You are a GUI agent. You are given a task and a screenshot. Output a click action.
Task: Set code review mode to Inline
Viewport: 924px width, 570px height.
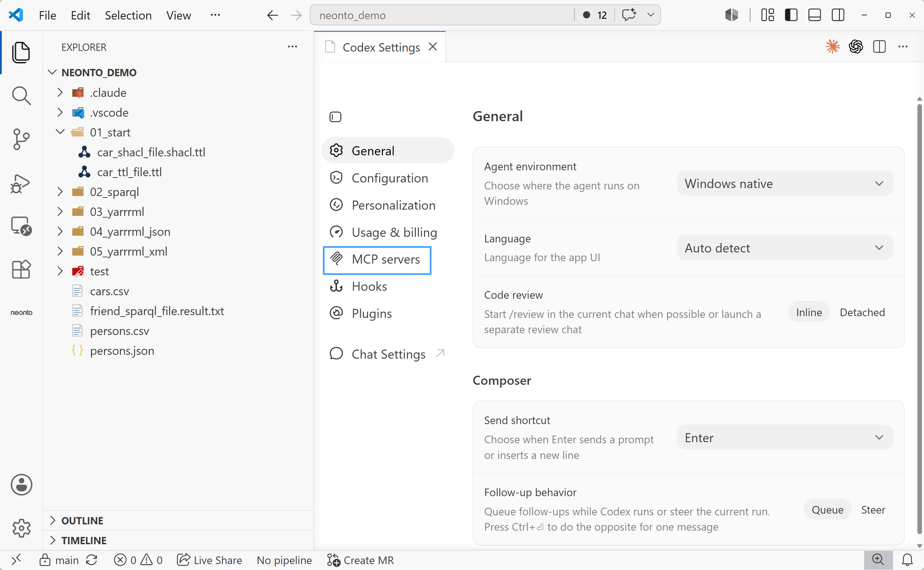point(809,312)
